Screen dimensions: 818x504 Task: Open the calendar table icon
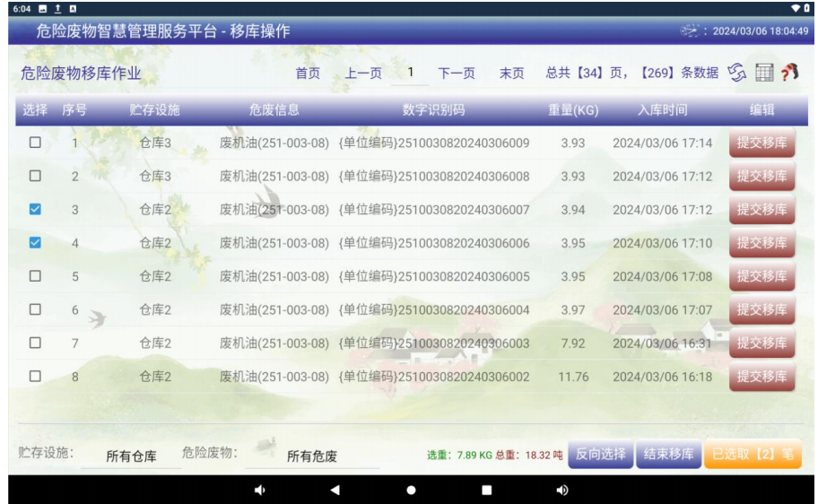point(763,73)
